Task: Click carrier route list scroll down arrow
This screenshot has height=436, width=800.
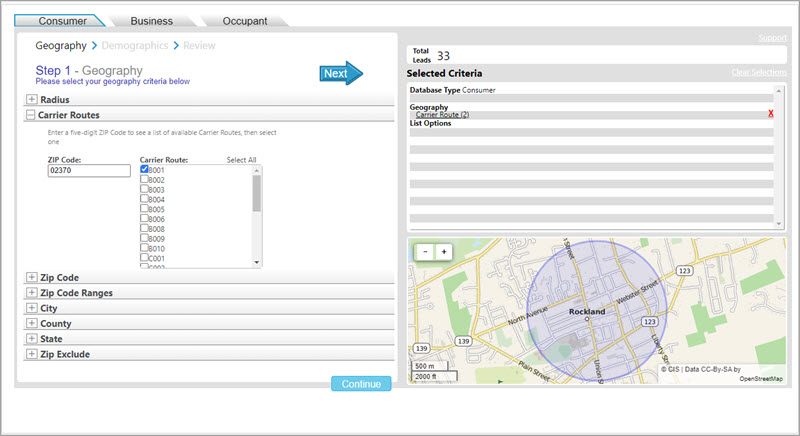Action: 257,263
